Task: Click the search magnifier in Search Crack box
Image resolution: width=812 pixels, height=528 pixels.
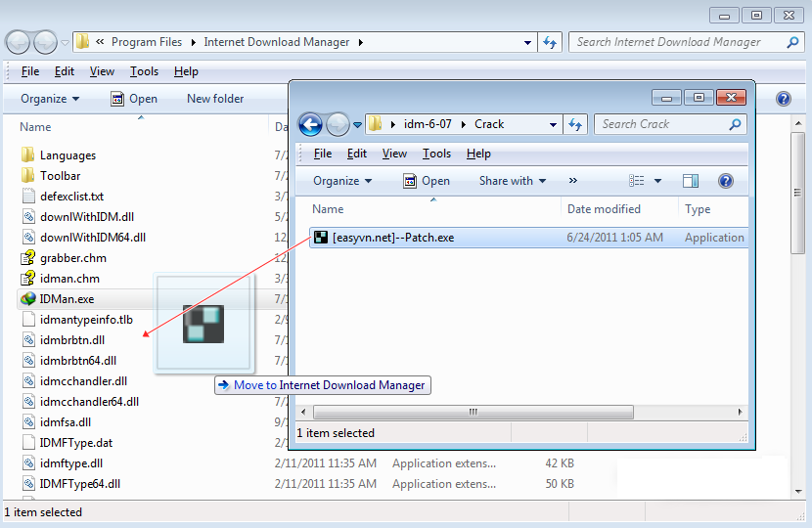Action: click(735, 124)
